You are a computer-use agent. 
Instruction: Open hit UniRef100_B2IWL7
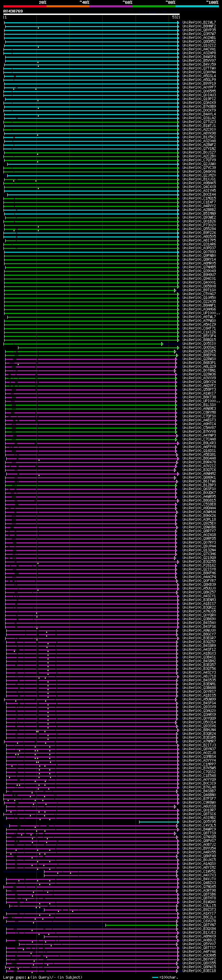click(199, 23)
